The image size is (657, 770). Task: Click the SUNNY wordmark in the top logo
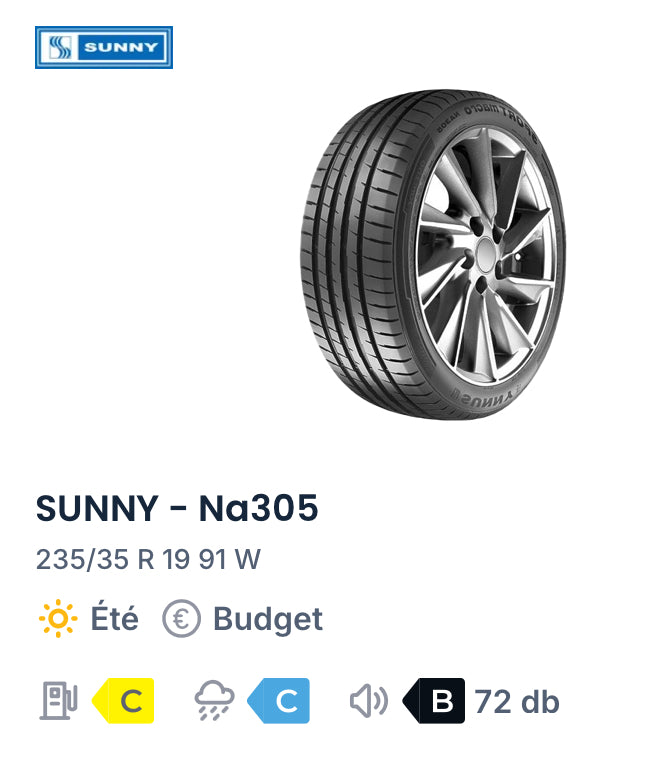(123, 47)
